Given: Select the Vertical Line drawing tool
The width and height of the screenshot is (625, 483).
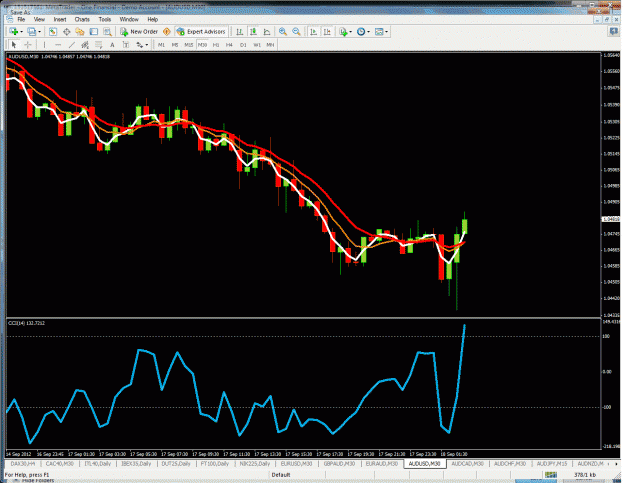Looking at the screenshot, I should click(44, 45).
